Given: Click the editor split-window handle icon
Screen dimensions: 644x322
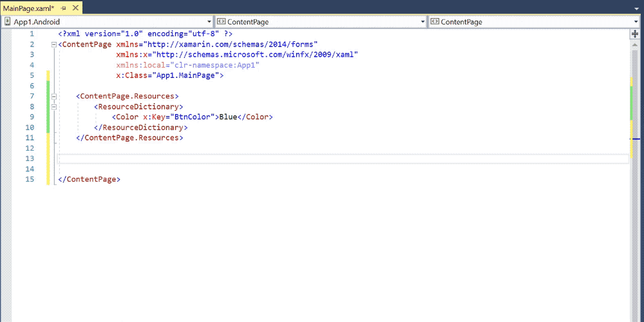Looking at the screenshot, I should (x=635, y=33).
